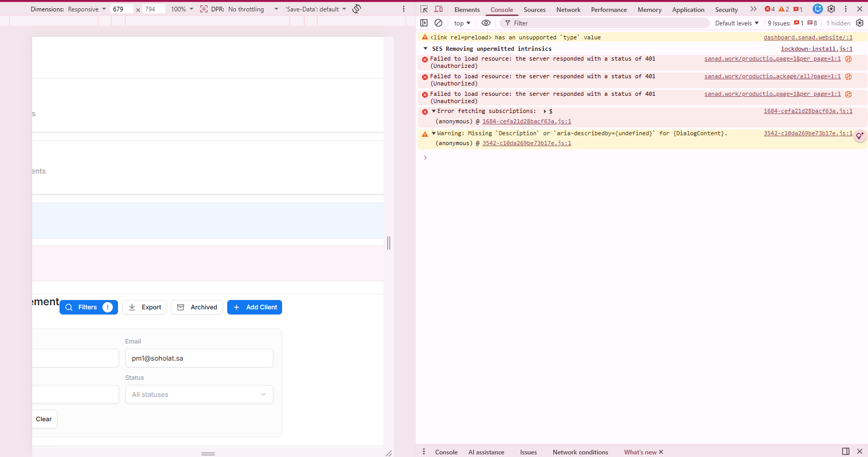Toggle the device toolbar icon

(438, 9)
